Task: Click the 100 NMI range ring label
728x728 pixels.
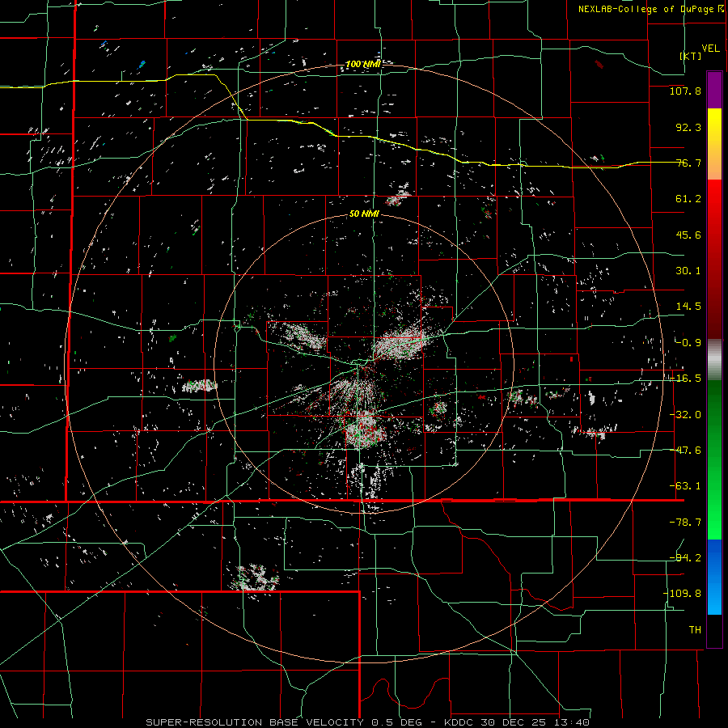Action: coord(363,64)
